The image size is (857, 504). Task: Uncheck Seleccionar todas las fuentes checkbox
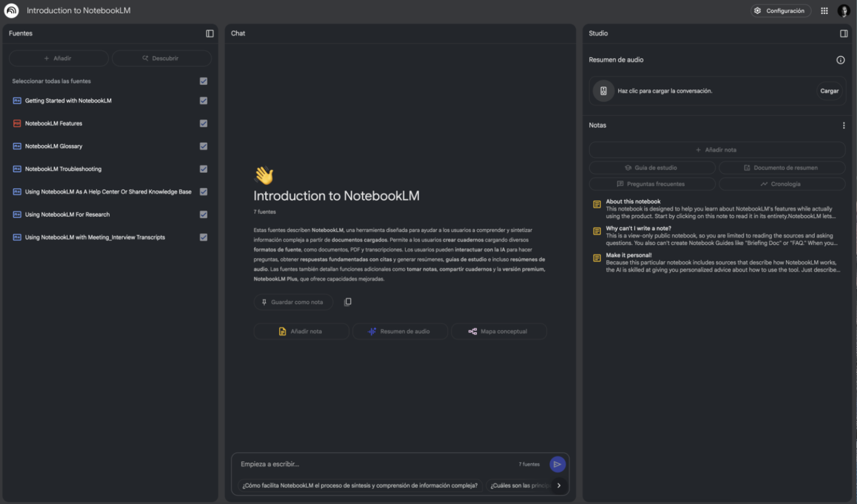pyautogui.click(x=204, y=81)
